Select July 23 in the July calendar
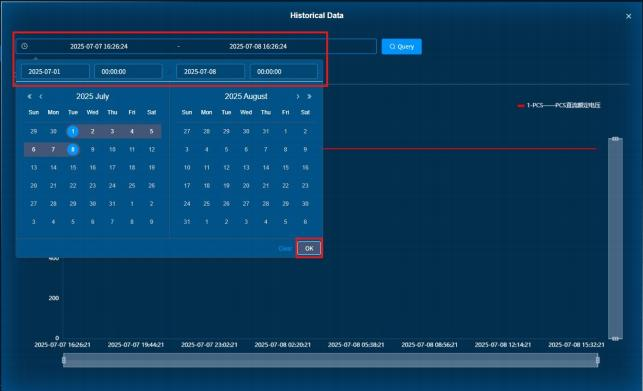The image size is (643, 391). [x=92, y=185]
